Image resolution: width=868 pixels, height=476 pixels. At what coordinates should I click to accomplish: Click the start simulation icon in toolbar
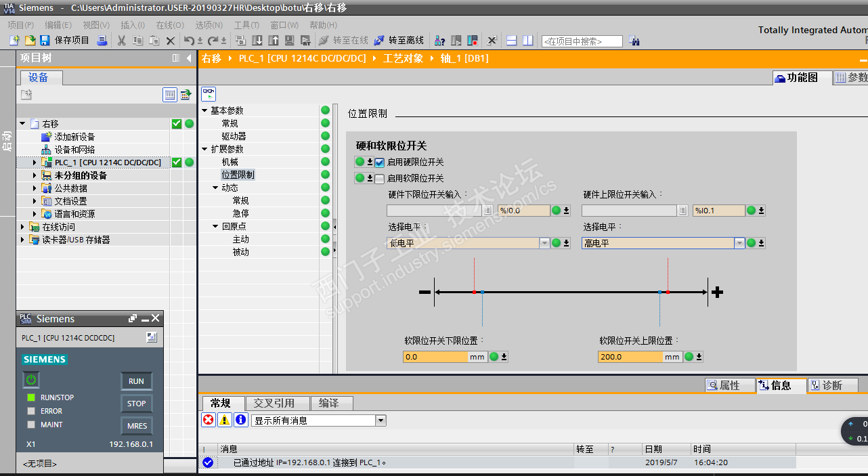(289, 41)
